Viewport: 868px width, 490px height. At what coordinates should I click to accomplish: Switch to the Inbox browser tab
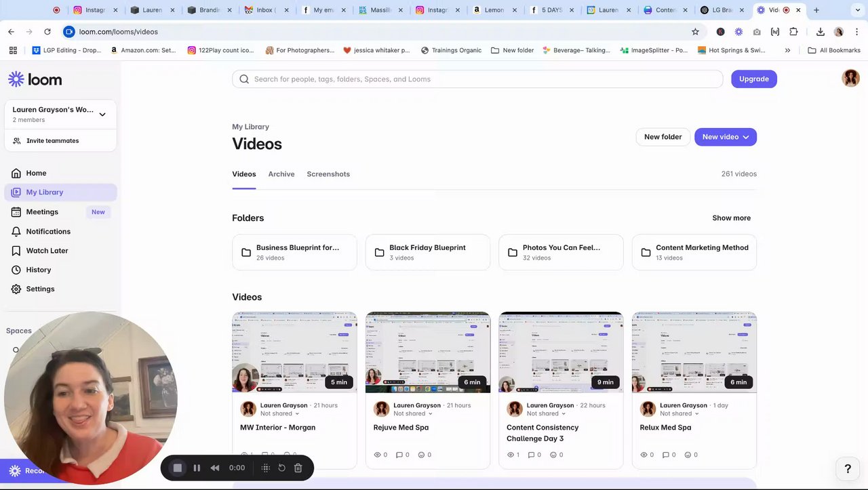tap(267, 10)
